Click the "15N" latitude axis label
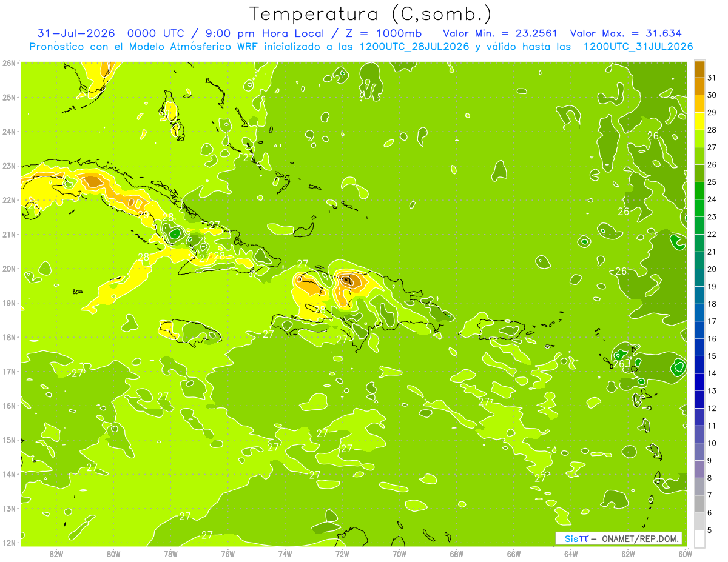 coord(8,440)
